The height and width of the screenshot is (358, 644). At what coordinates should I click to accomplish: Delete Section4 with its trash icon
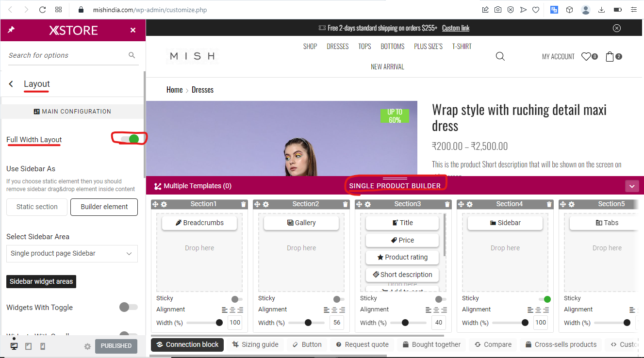click(549, 204)
